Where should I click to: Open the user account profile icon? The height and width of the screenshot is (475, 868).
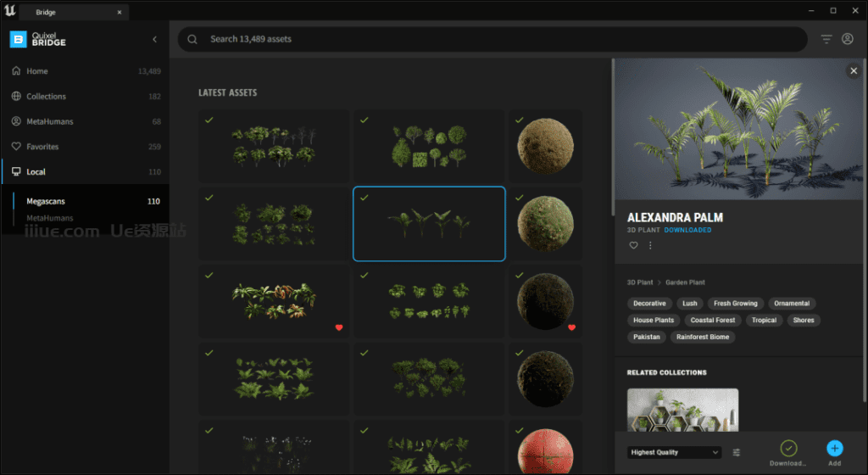point(847,39)
